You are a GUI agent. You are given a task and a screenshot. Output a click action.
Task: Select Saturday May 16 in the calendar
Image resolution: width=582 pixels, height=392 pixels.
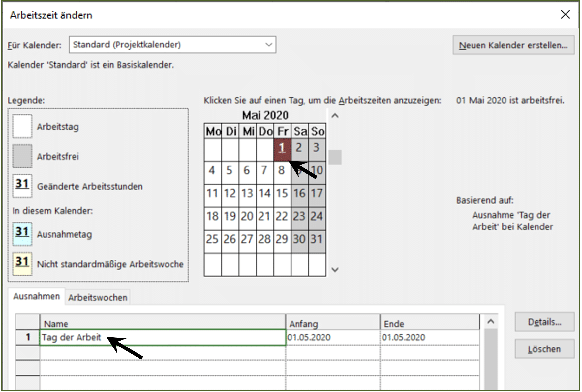point(299,196)
